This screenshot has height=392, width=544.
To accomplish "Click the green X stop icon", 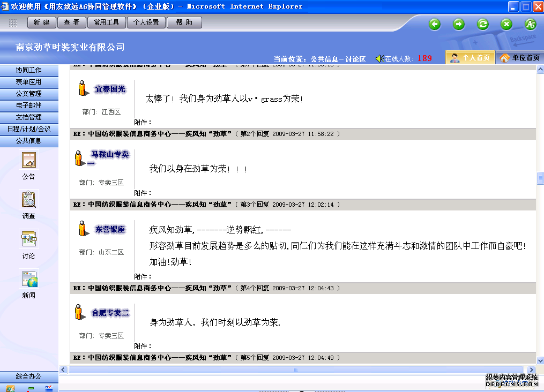I will [506, 24].
